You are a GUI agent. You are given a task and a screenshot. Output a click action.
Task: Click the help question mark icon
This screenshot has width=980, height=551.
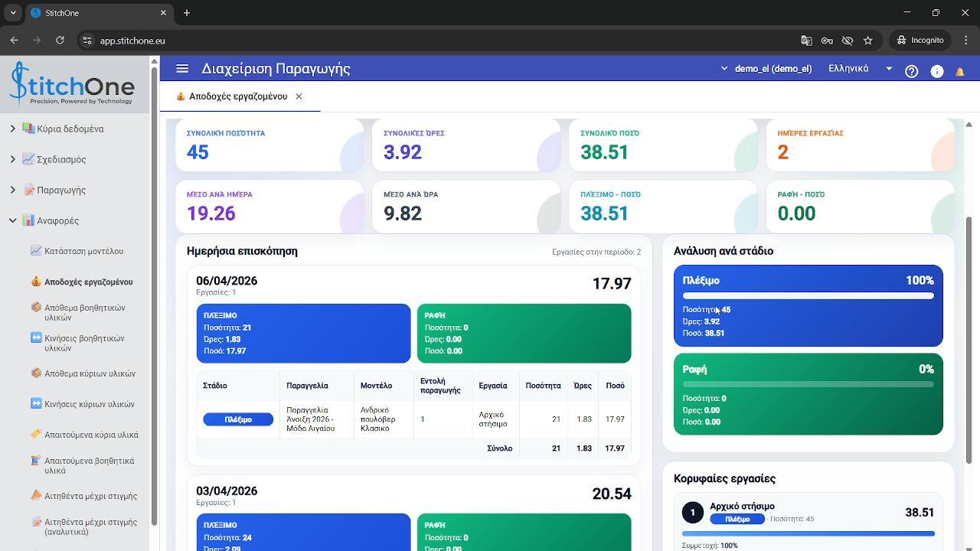(x=911, y=71)
